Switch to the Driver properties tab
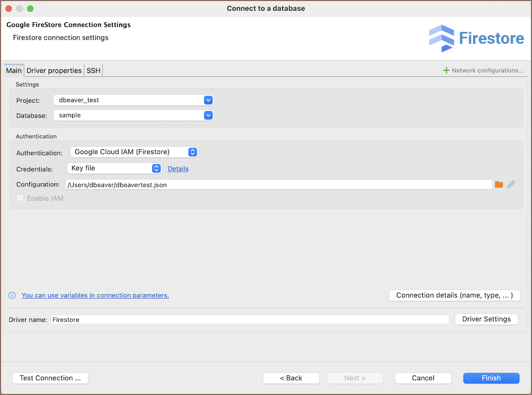 [54, 70]
